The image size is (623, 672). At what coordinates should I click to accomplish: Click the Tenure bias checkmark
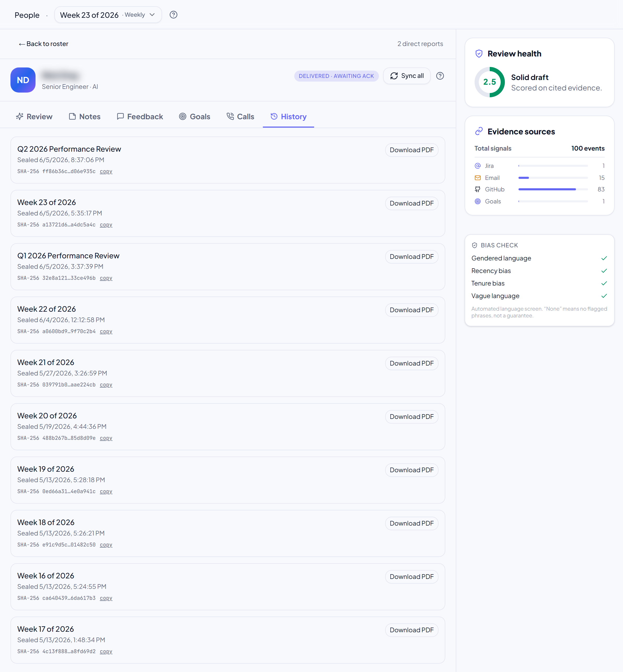point(604,283)
